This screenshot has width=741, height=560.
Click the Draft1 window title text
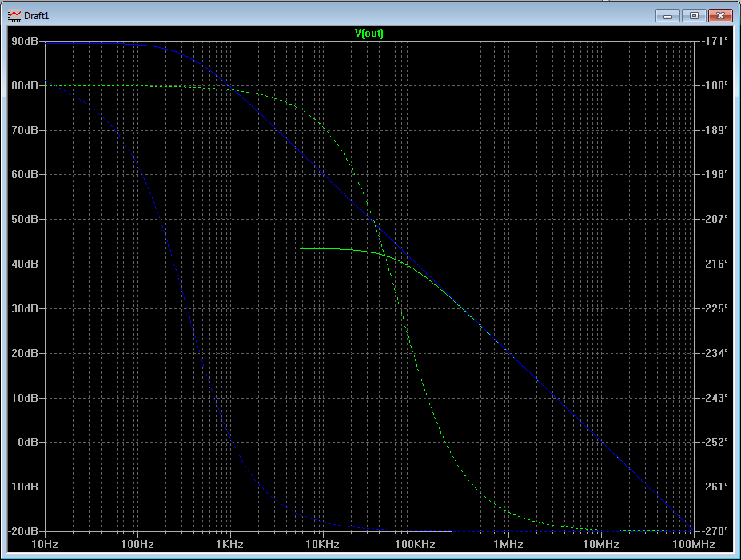[37, 16]
